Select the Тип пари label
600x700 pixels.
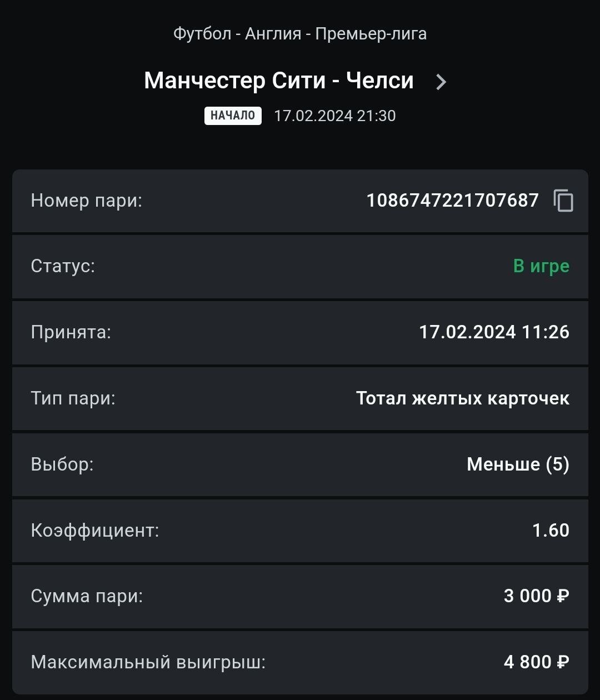[73, 398]
